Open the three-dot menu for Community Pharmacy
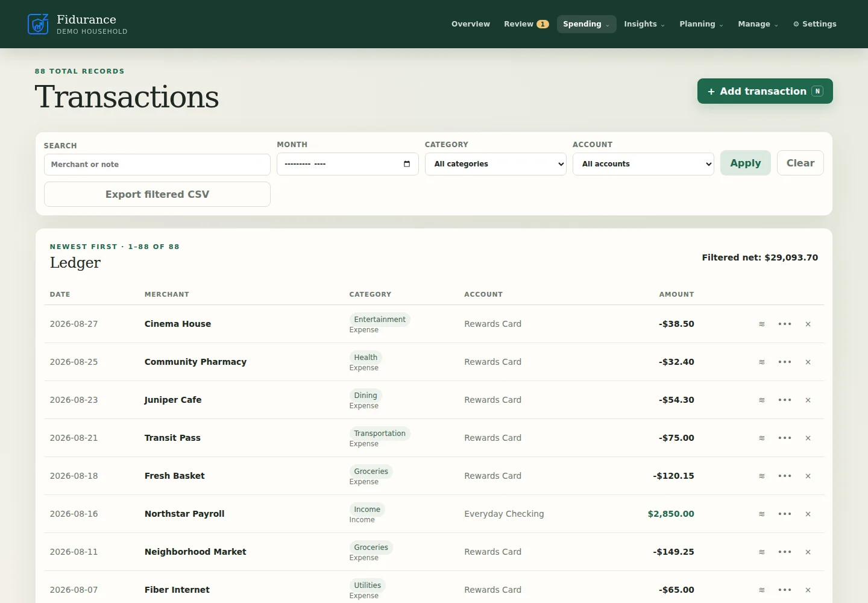The width and height of the screenshot is (868, 603). point(785,362)
